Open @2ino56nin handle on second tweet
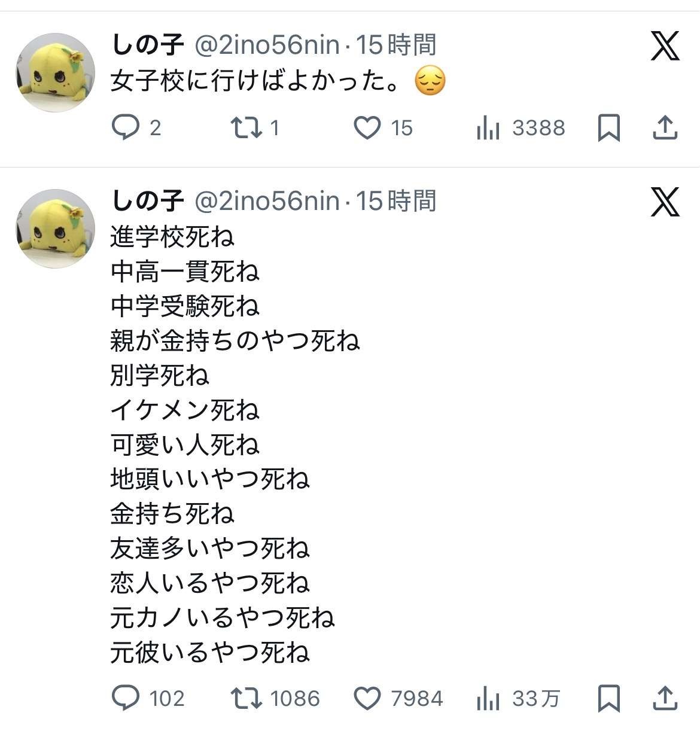Viewport: 700px width, 734px height. tap(267, 202)
